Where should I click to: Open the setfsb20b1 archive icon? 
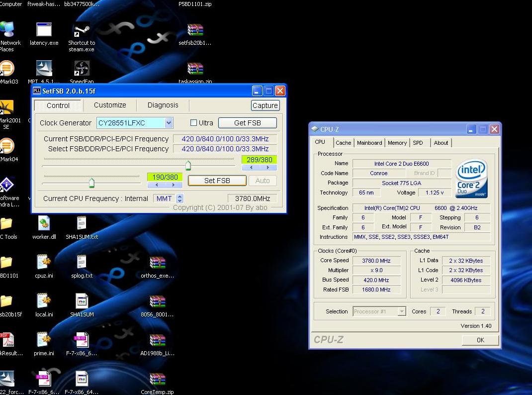click(195, 30)
